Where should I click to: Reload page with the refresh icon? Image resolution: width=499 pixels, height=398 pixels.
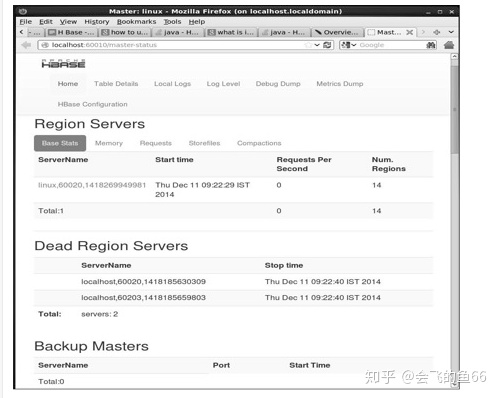pyautogui.click(x=327, y=45)
